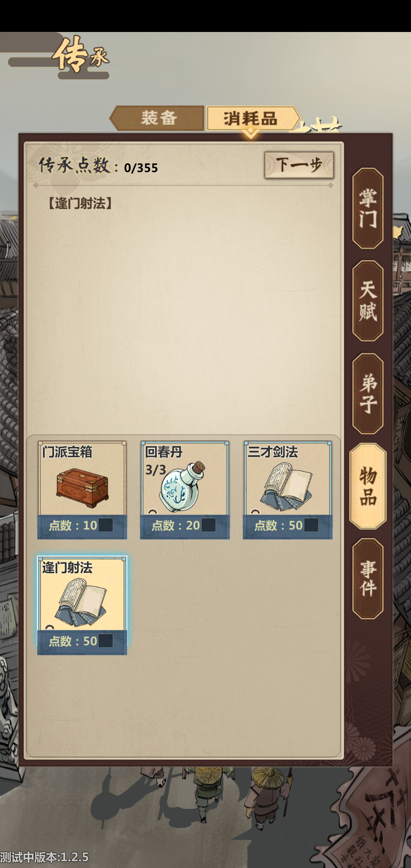This screenshot has height=868, width=411.
Task: Open the 天赋 side panel
Action: [x=368, y=301]
